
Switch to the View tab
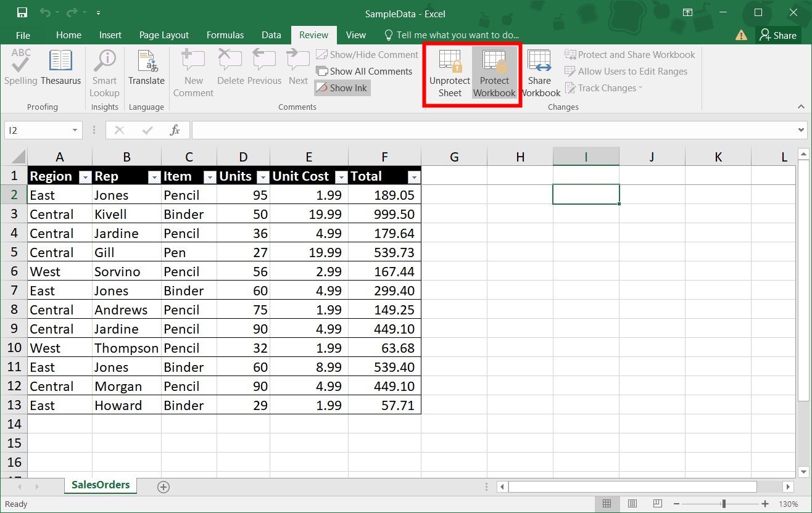(356, 35)
